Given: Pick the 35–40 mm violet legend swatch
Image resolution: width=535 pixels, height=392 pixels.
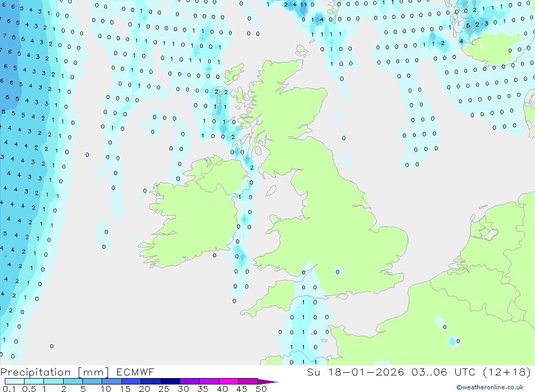Looking at the screenshot, I should tap(209, 381).
